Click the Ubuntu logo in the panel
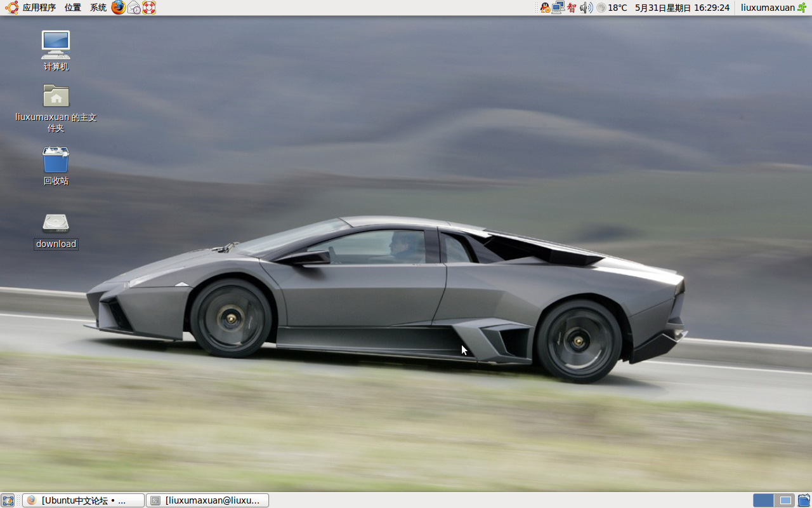 [11, 8]
